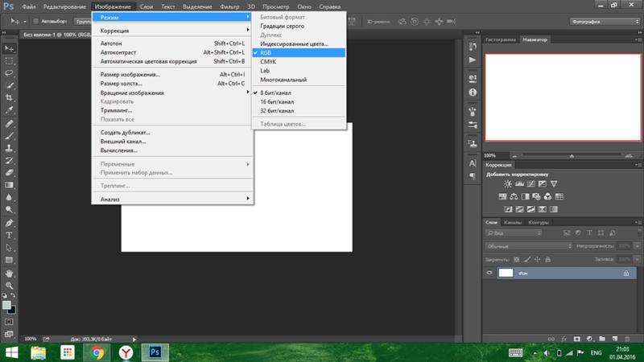Viewport: 644px width, 362px height.
Task: Expand the Анализ submenu
Action: coord(172,199)
